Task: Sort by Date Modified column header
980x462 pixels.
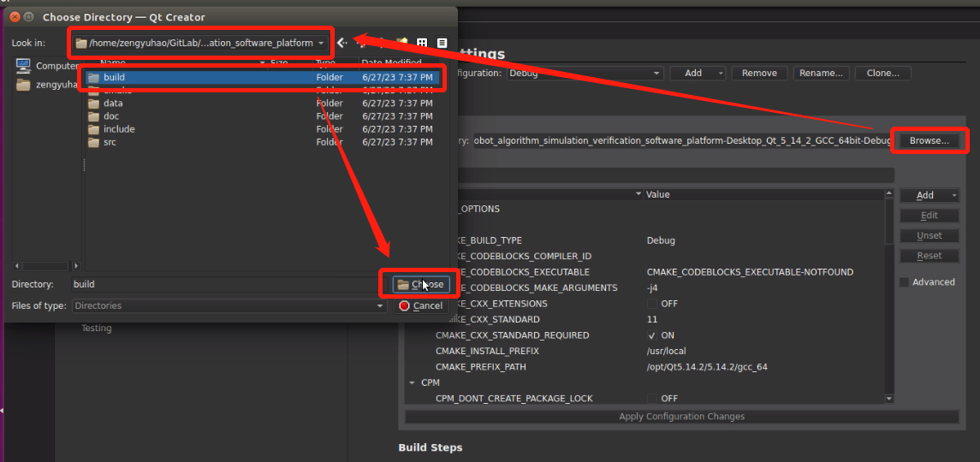Action: coord(390,62)
